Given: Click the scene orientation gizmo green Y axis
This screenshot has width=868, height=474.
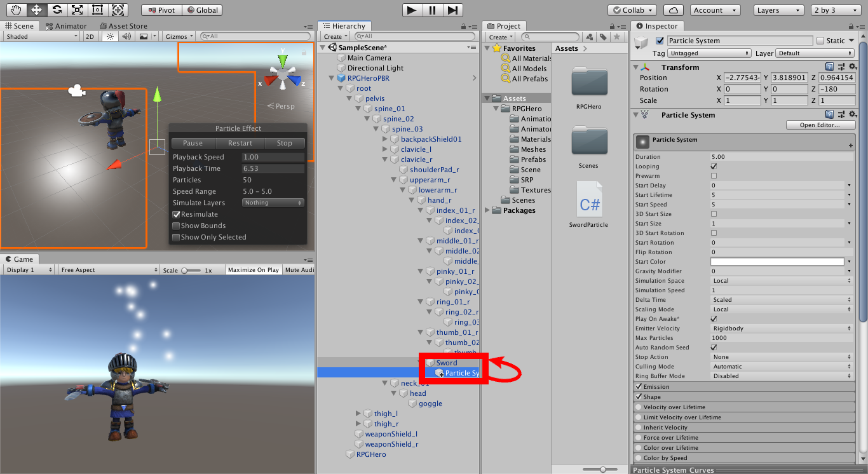Looking at the screenshot, I should pos(282,61).
